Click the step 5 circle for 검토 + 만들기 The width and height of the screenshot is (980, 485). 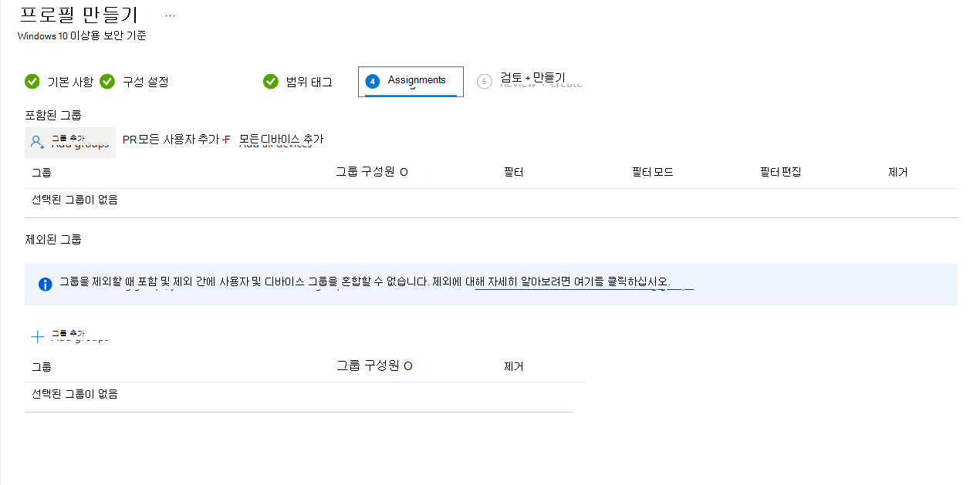(x=485, y=81)
